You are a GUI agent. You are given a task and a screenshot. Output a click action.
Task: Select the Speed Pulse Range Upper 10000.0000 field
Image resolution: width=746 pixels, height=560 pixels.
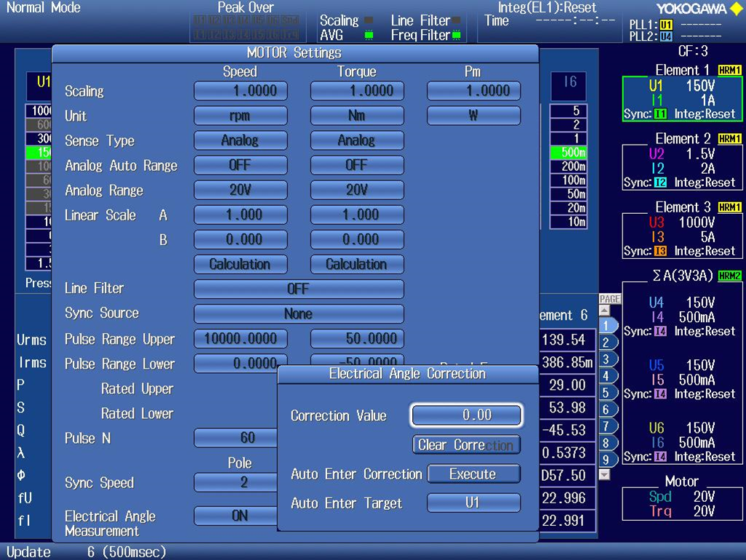240,339
